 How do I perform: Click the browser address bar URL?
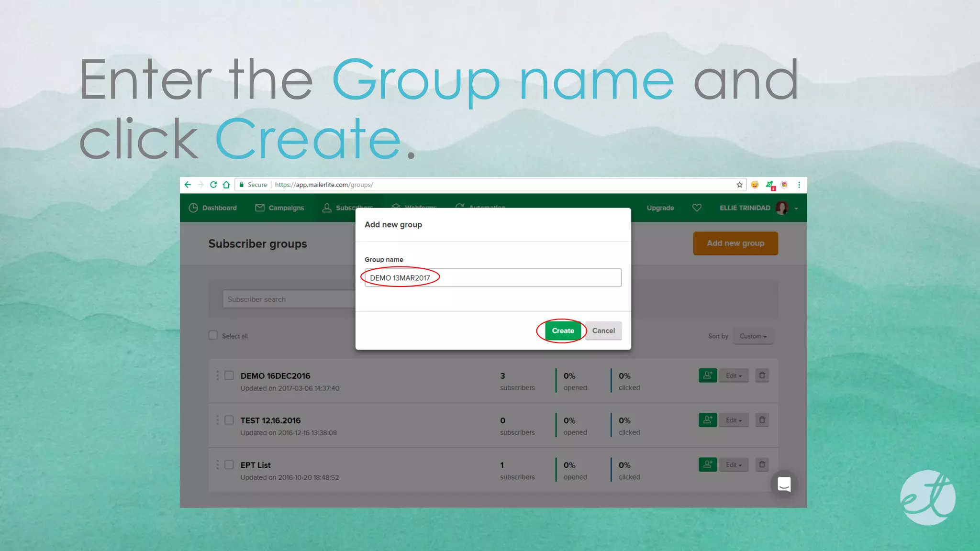324,185
